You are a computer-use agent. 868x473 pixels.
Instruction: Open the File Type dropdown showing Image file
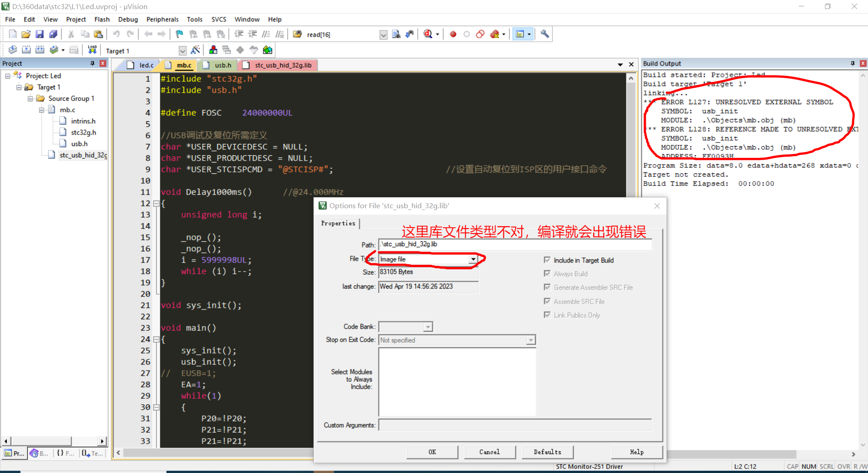[473, 259]
